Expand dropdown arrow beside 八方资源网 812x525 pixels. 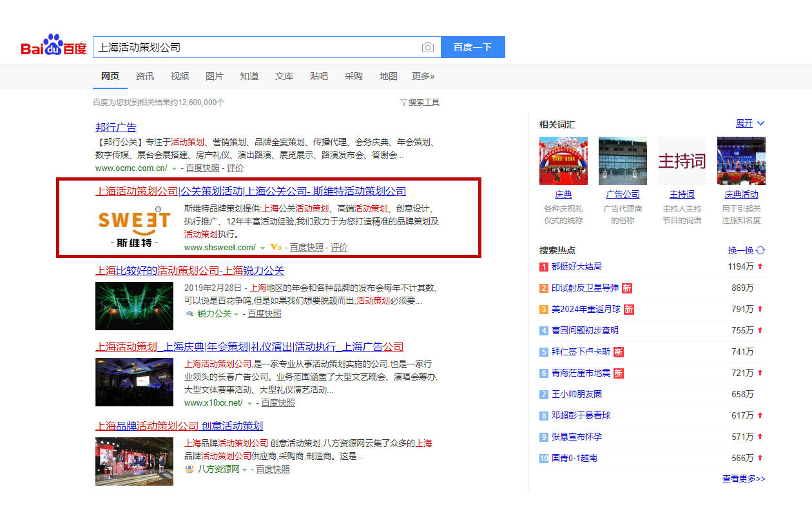click(x=245, y=470)
